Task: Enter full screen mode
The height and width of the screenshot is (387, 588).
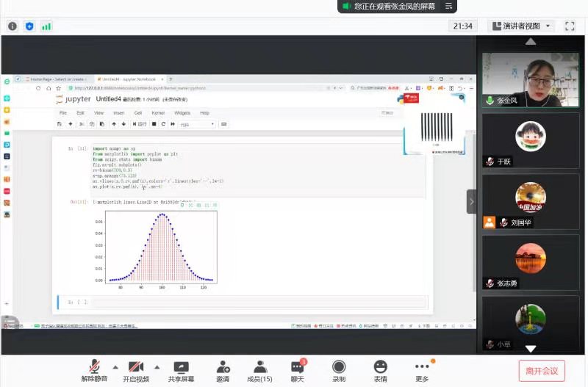Action: (x=570, y=26)
